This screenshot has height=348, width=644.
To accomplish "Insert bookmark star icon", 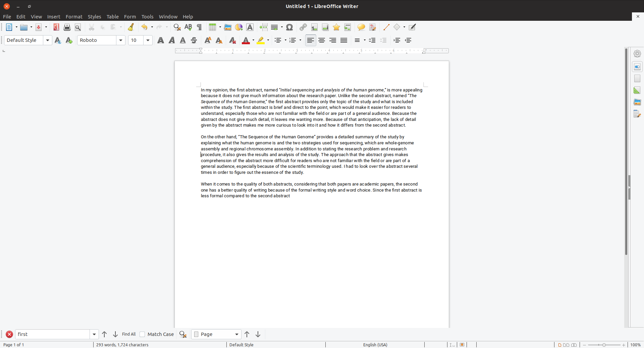I will click(x=336, y=27).
